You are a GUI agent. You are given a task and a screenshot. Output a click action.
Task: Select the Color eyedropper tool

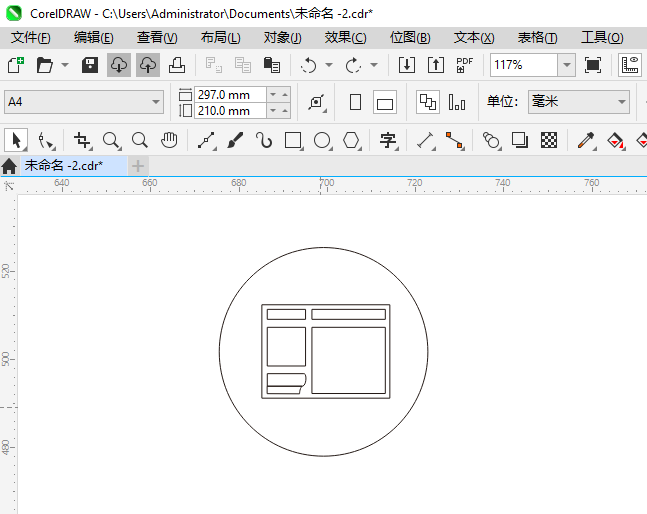586,141
